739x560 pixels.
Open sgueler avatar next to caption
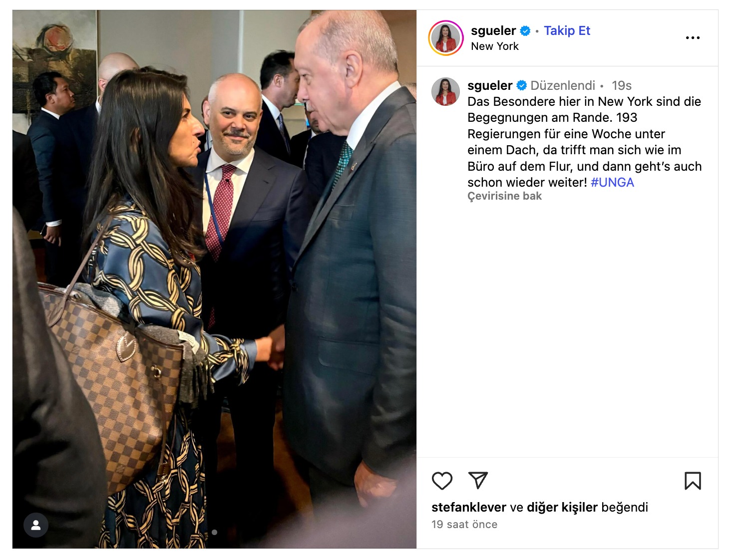[x=445, y=92]
